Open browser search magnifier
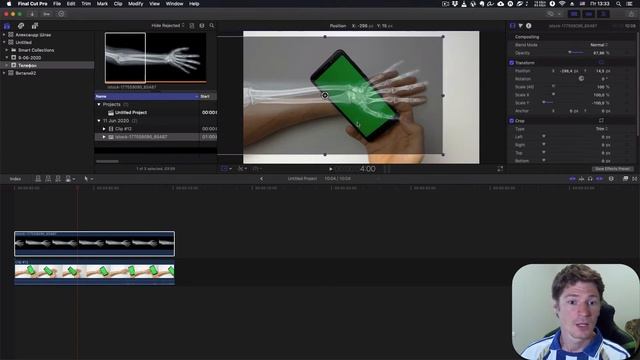The width and height of the screenshot is (640, 360). pos(212,25)
